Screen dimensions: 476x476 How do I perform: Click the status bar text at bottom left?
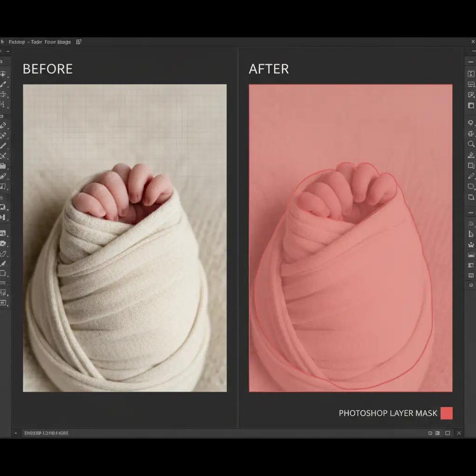(46, 433)
